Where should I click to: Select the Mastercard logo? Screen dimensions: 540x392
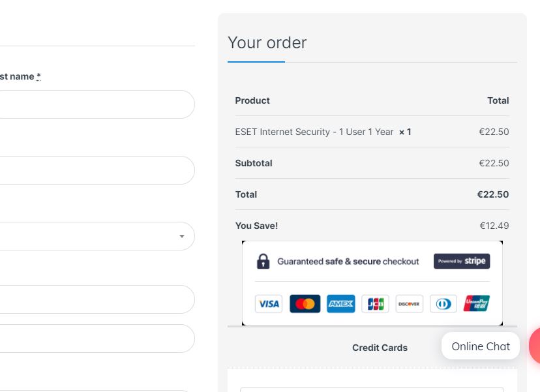pyautogui.click(x=305, y=304)
